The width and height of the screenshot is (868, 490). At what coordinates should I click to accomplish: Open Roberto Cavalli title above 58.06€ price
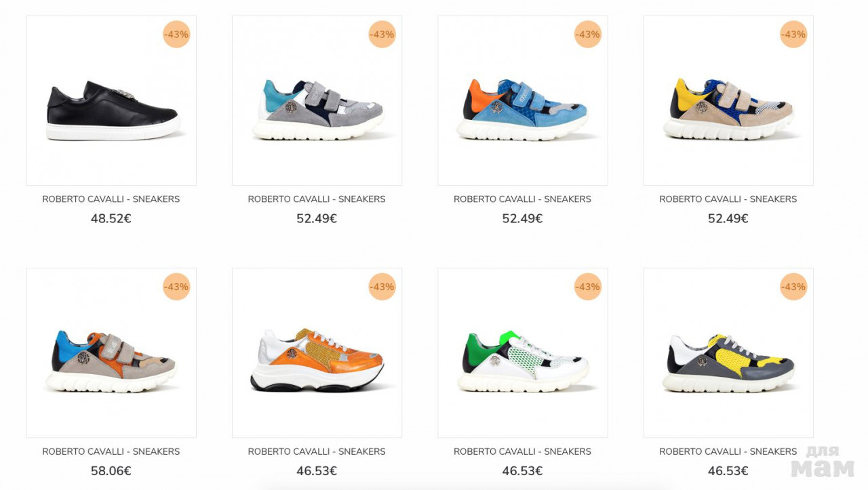point(111,451)
